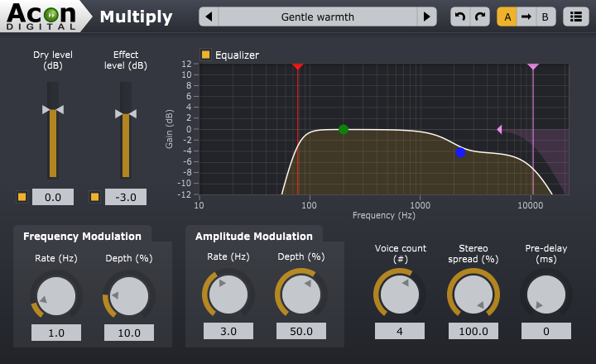Click the Frequency Modulation section heading

click(82, 237)
